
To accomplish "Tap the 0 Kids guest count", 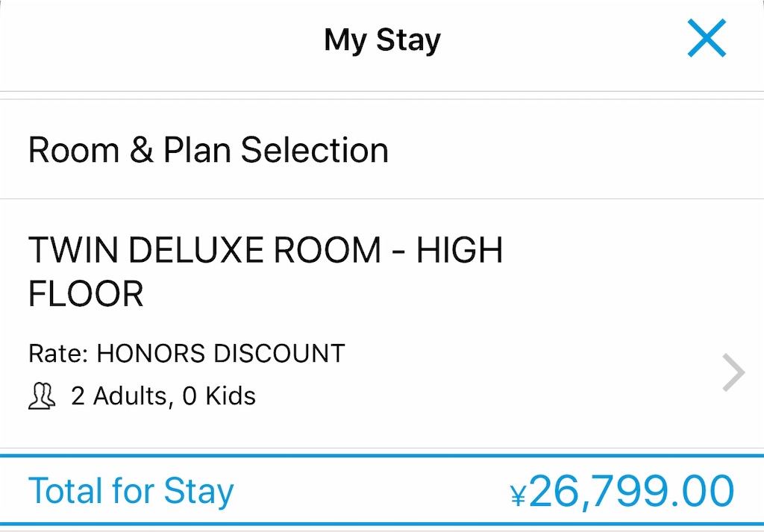I will point(219,396).
